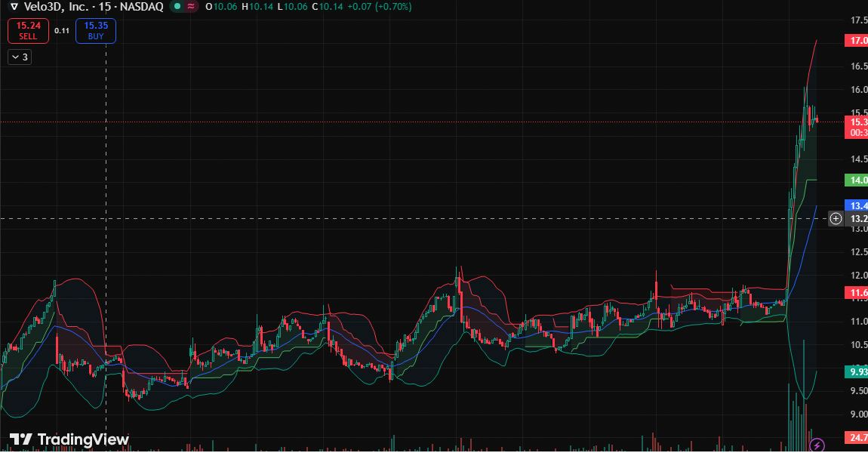Click the red 24.7 volume label on the scale
The image size is (868, 453).
pyautogui.click(x=857, y=437)
